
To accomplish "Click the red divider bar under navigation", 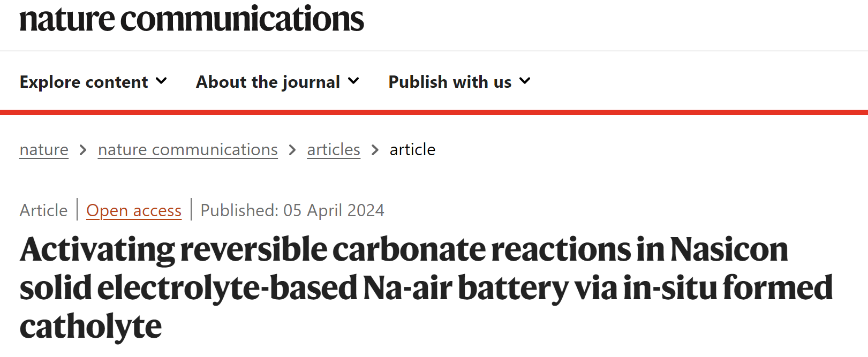I will tap(434, 112).
